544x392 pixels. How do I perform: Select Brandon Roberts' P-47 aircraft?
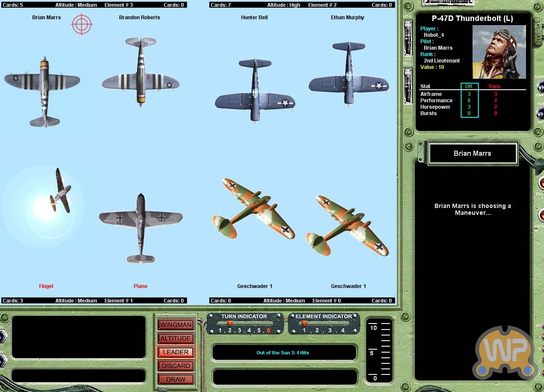(x=141, y=72)
